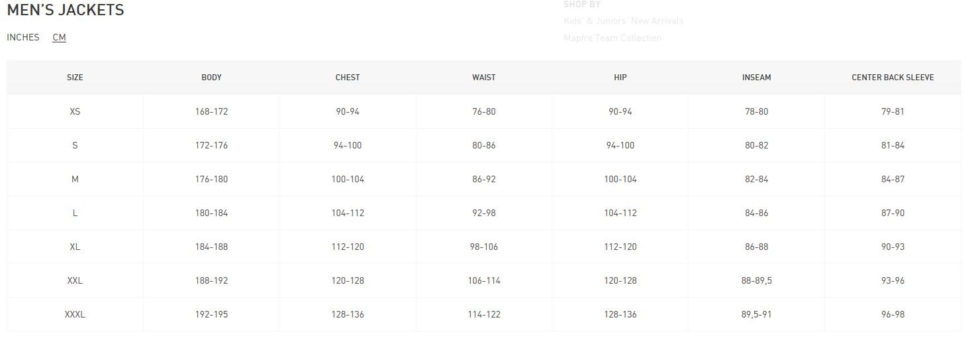
Task: Click the SHOP BY heading
Action: tap(581, 5)
